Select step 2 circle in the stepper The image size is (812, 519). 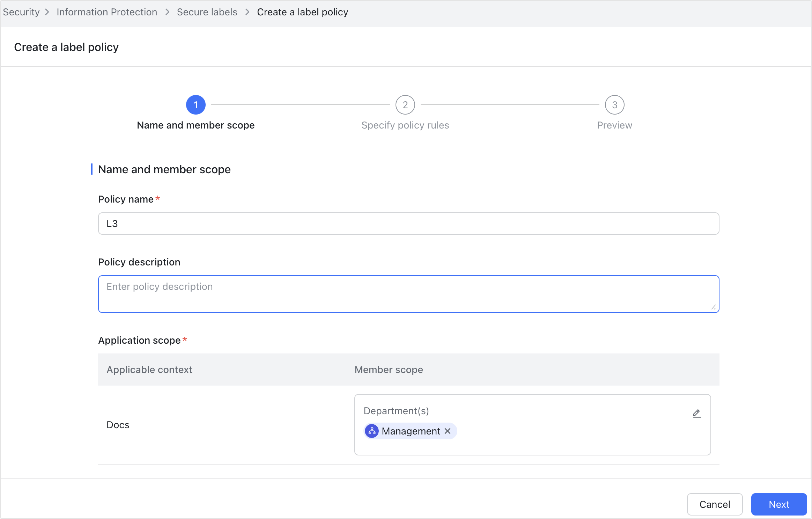pos(405,104)
